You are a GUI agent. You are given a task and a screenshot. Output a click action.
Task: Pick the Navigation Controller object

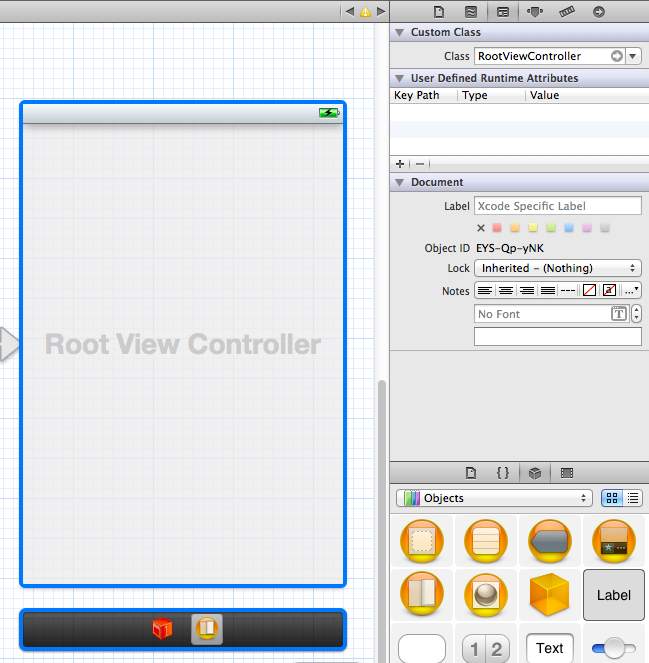click(x=550, y=541)
